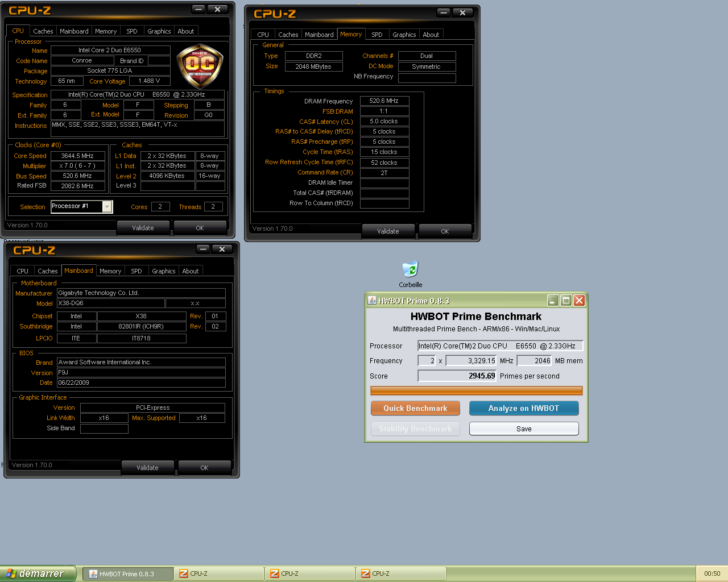
Task: Click the Rated FSB 2082.6 MHz value
Action: point(78,186)
